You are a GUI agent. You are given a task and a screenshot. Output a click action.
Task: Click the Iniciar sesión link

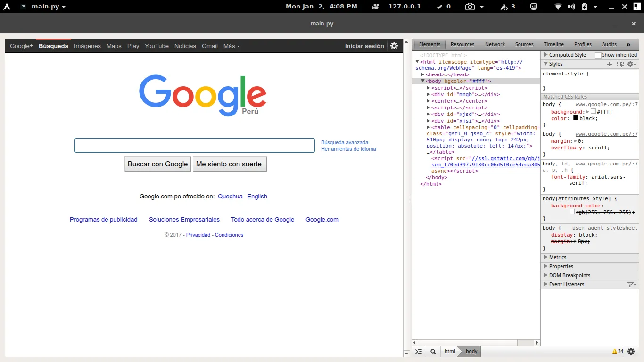tap(364, 46)
